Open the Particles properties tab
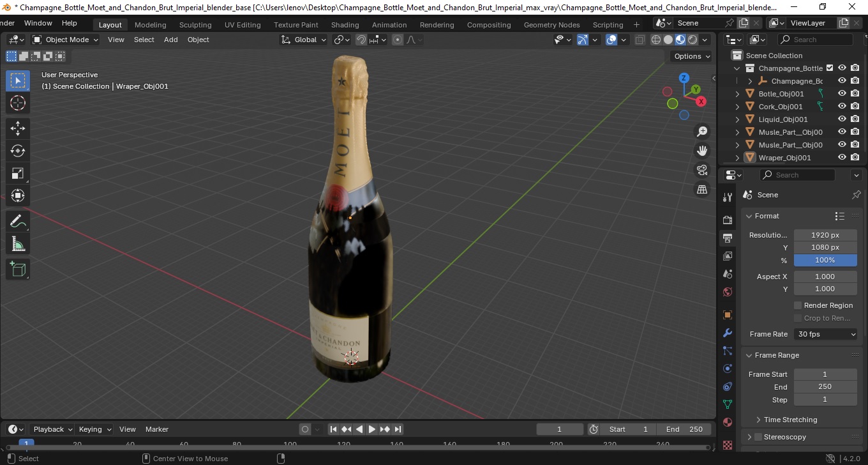The height and width of the screenshot is (465, 868). click(x=728, y=351)
